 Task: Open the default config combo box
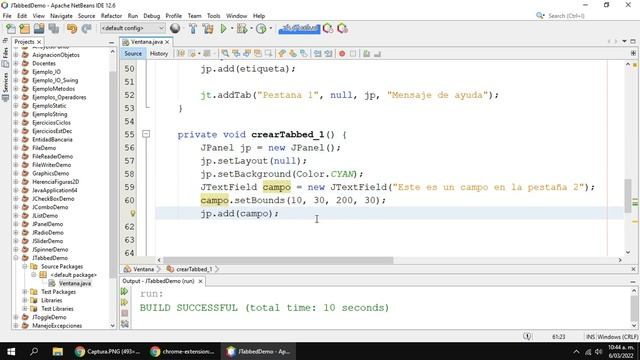tap(133, 28)
